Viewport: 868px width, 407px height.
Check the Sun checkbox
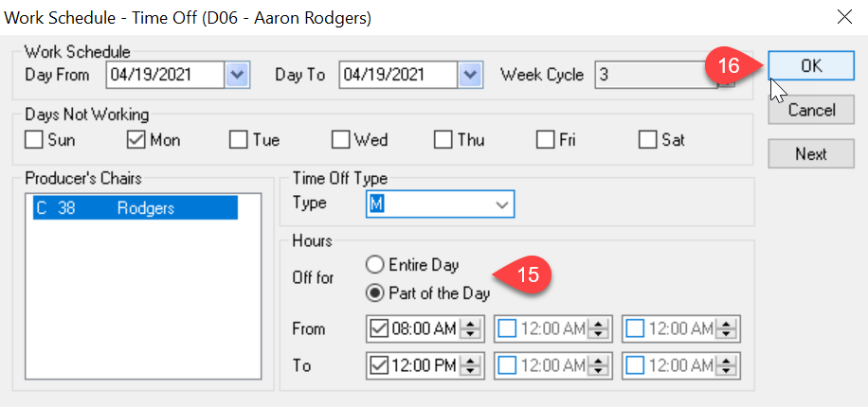pyautogui.click(x=34, y=140)
